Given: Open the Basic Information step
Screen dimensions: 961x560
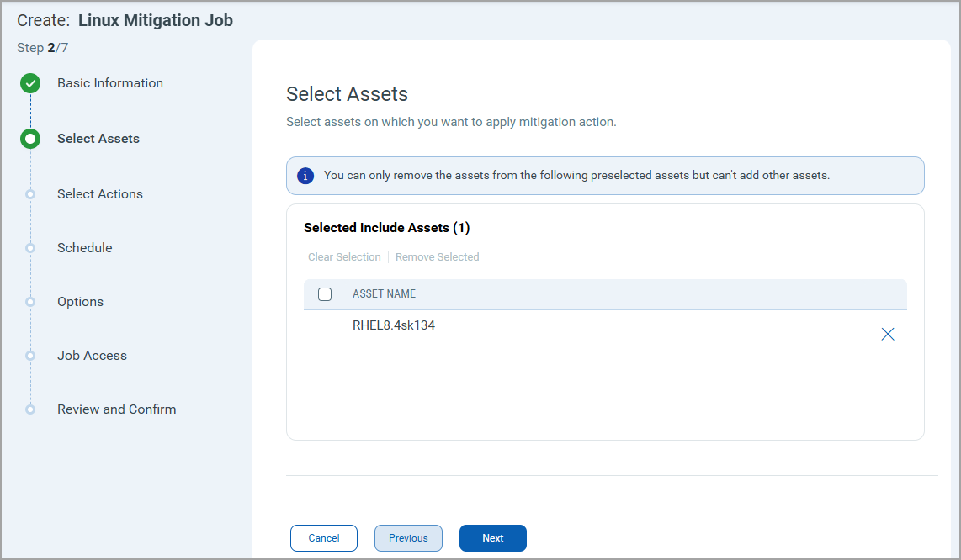Looking at the screenshot, I should (x=110, y=83).
